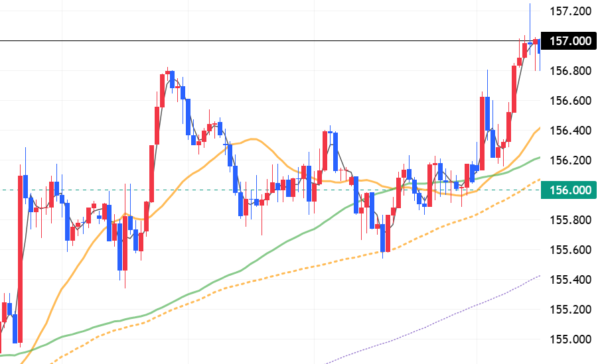
Task: Select the black horizontal line at 157.000
Action: (x=265, y=41)
